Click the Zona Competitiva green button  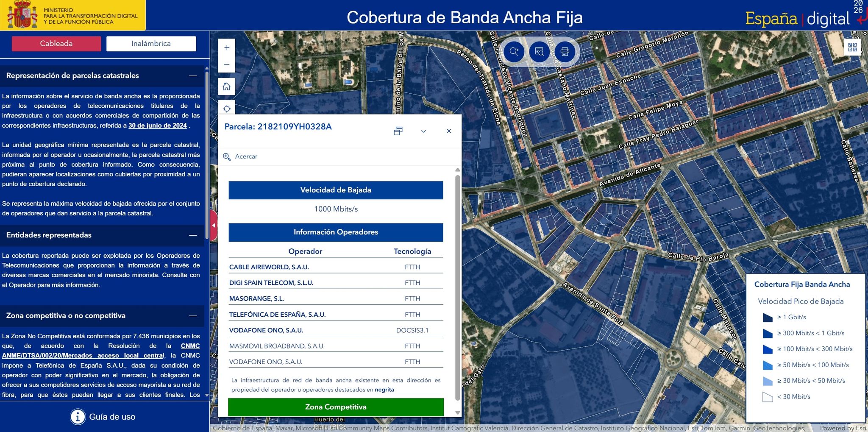[336, 407]
